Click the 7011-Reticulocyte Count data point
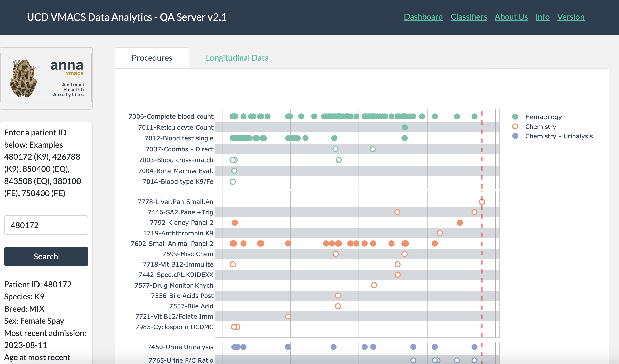619x364 pixels. coord(404,127)
